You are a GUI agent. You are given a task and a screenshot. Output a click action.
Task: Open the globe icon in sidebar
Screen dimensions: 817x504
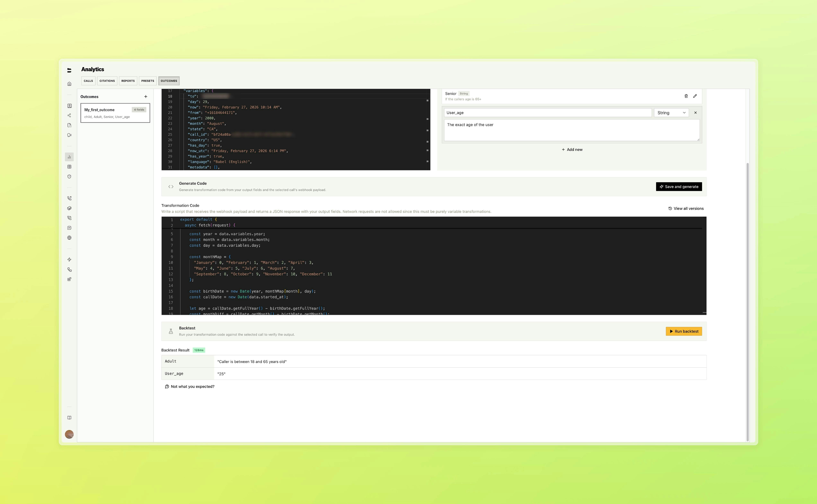coord(69,238)
